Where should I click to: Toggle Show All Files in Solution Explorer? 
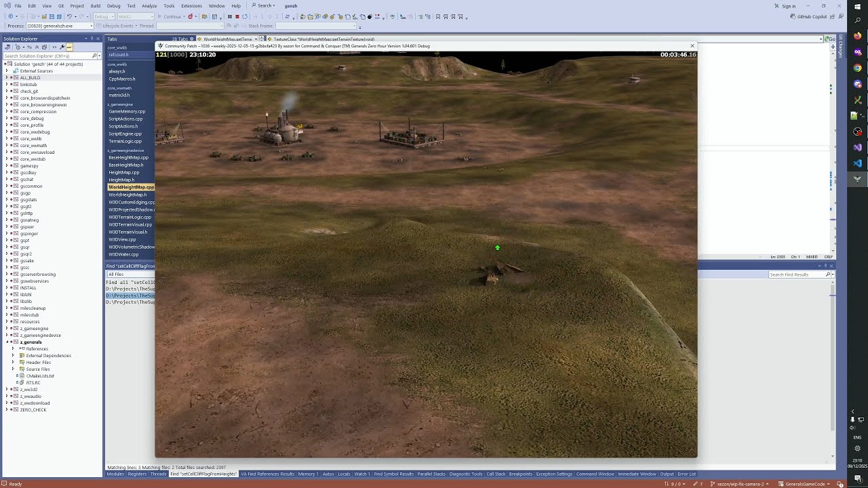click(x=45, y=47)
